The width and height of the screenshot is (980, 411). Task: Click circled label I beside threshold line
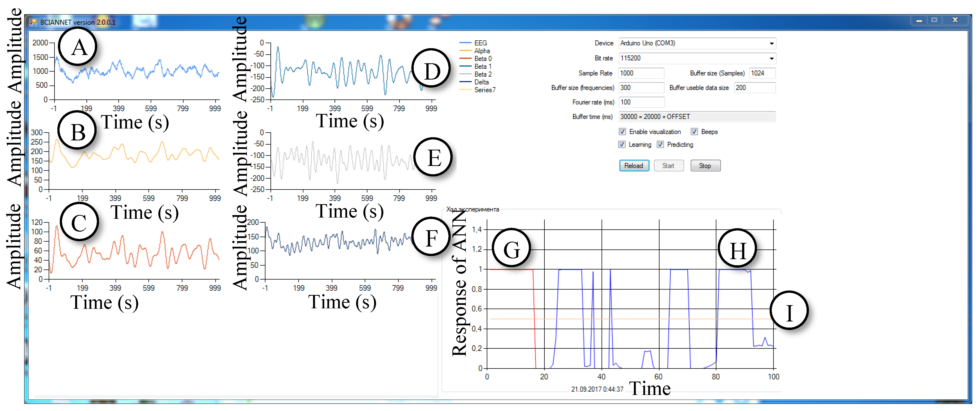coord(789,311)
